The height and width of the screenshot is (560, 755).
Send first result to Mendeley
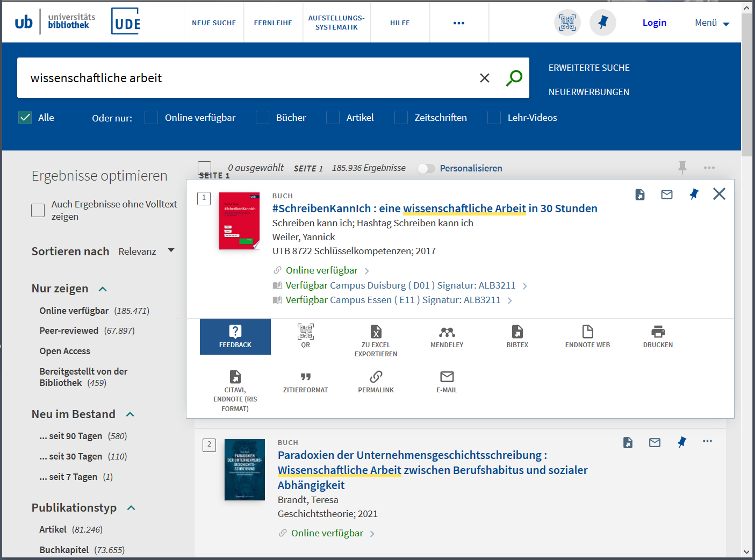pyautogui.click(x=447, y=337)
